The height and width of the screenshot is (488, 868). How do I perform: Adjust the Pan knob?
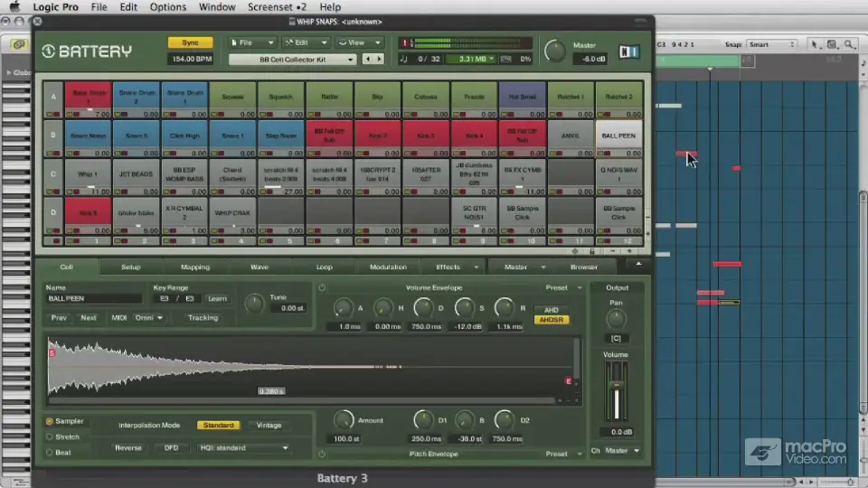click(x=616, y=319)
